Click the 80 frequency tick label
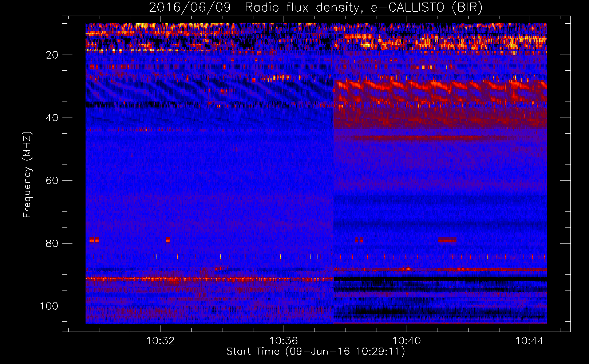This screenshot has height=364, width=589. (x=52, y=243)
